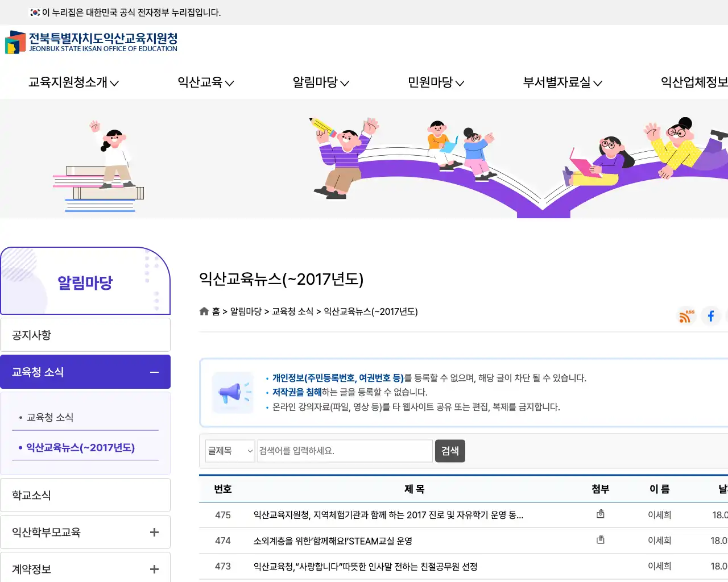Share the page via the Facebook icon
The width and height of the screenshot is (728, 582).
pos(711,316)
